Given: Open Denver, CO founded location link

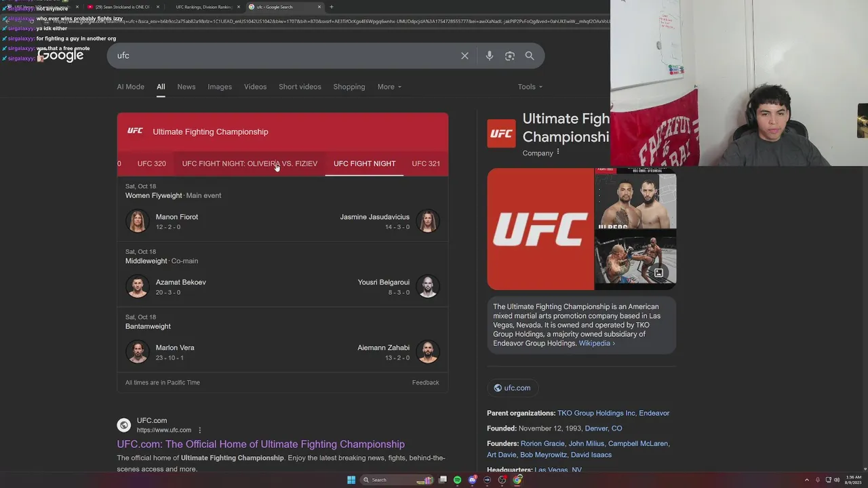Looking at the screenshot, I should pyautogui.click(x=604, y=428).
